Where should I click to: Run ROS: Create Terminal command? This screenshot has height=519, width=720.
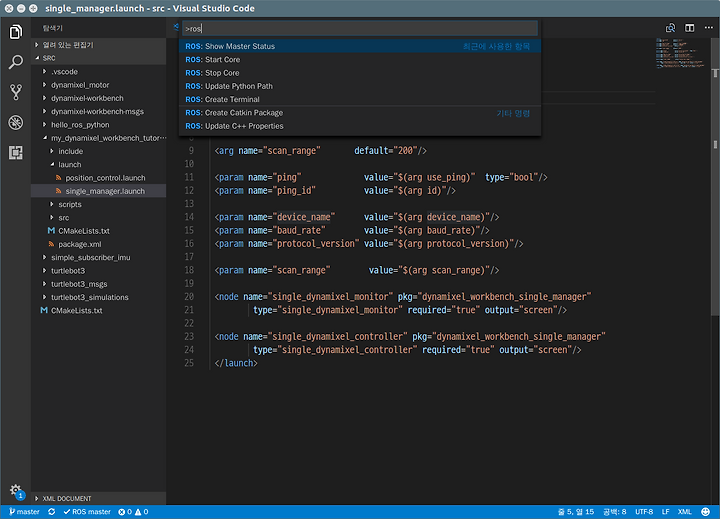pyautogui.click(x=360, y=100)
